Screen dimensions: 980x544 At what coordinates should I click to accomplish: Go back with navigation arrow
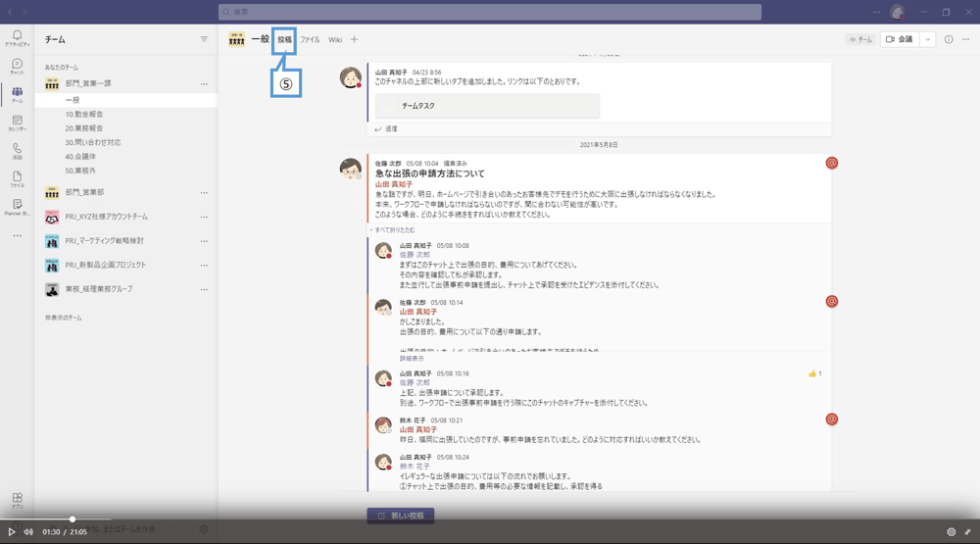[10, 12]
